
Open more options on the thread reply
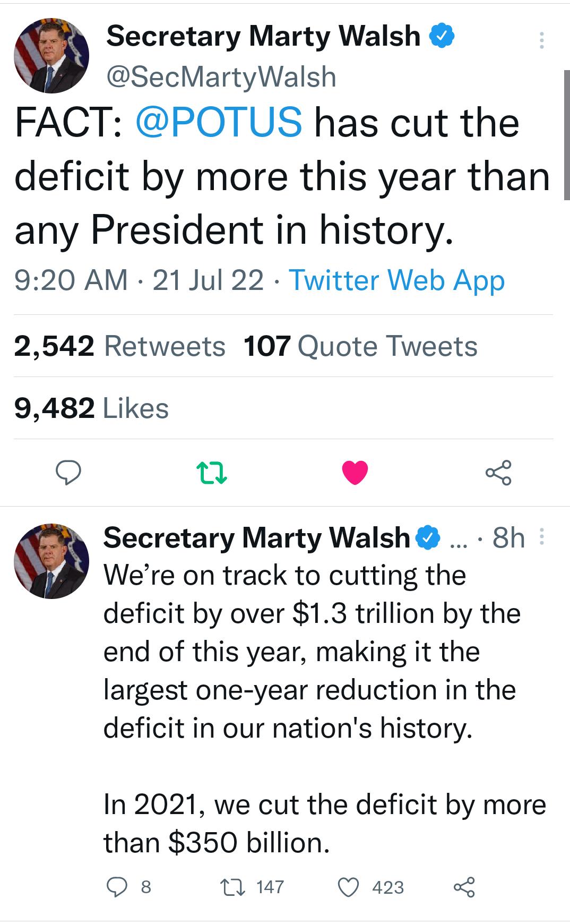[x=541, y=537]
